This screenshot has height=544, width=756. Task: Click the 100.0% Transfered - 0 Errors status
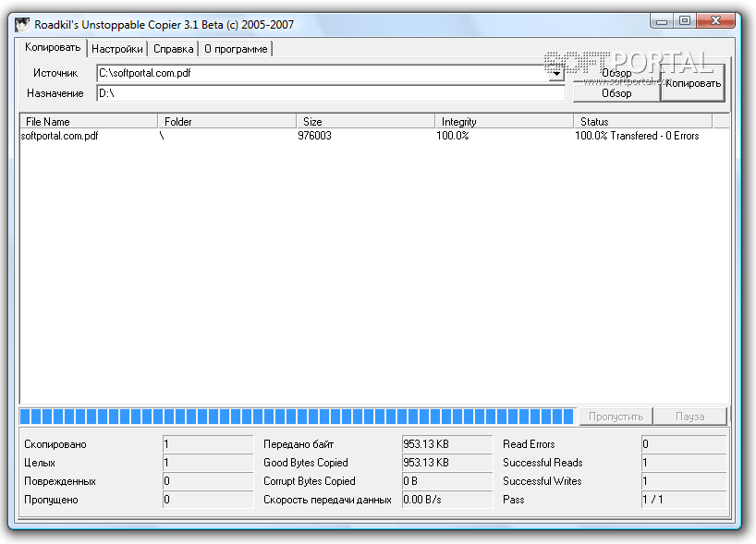637,136
